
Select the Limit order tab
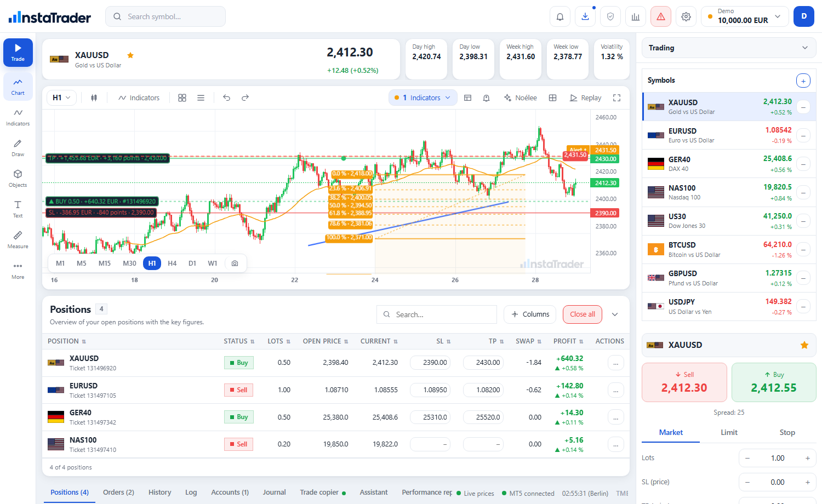729,432
